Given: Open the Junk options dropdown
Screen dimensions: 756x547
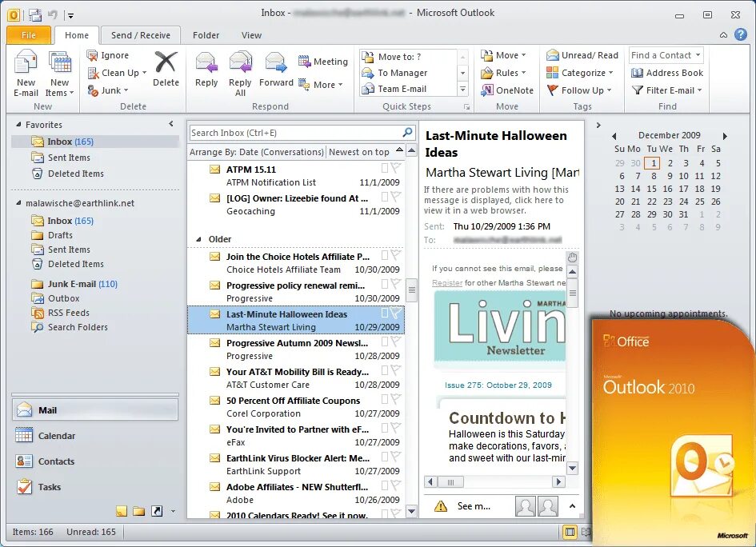Looking at the screenshot, I should (x=108, y=90).
